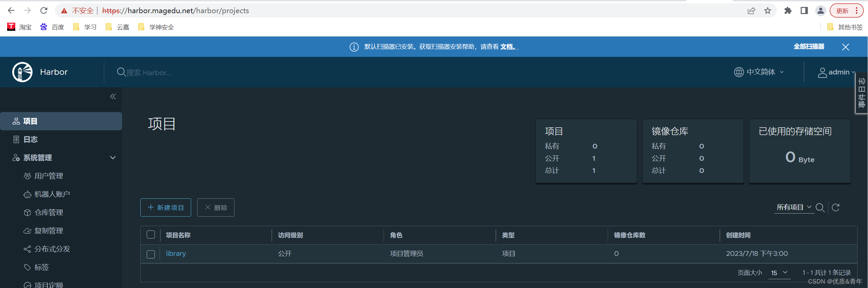The width and height of the screenshot is (868, 288).
Task: Open the project filter search magnifier
Action: [820, 207]
